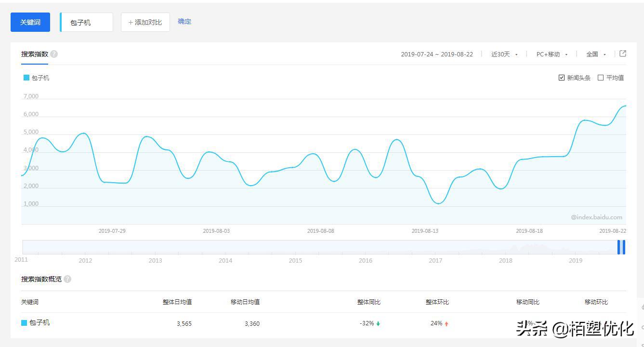
Task: Click the help icon next to 搜索指数
Action: click(x=54, y=54)
